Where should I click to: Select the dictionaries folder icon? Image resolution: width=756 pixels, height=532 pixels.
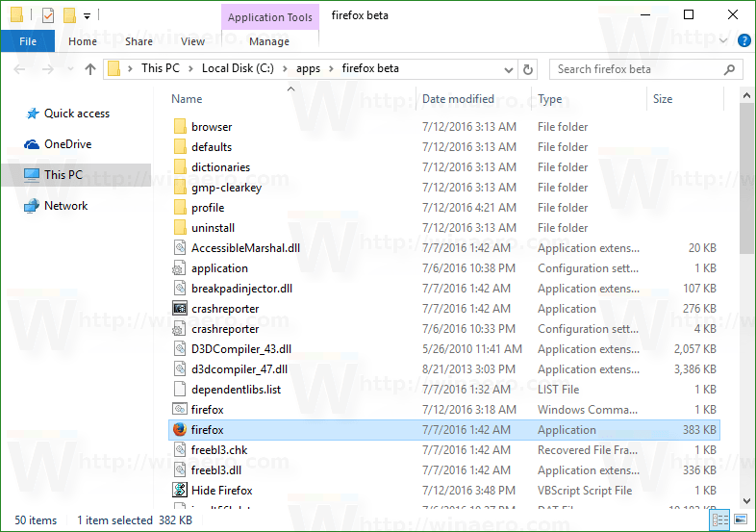coord(180,166)
